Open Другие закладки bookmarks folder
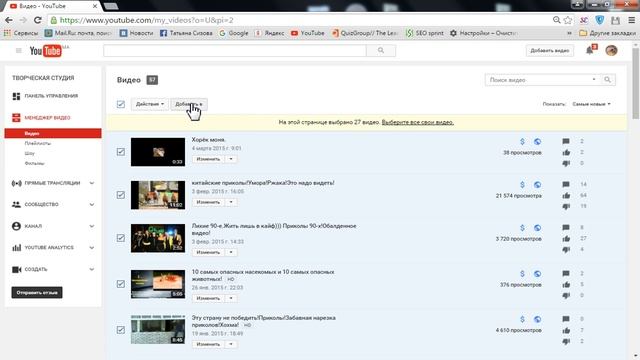Screen dimensions: 640x360 point(607,33)
